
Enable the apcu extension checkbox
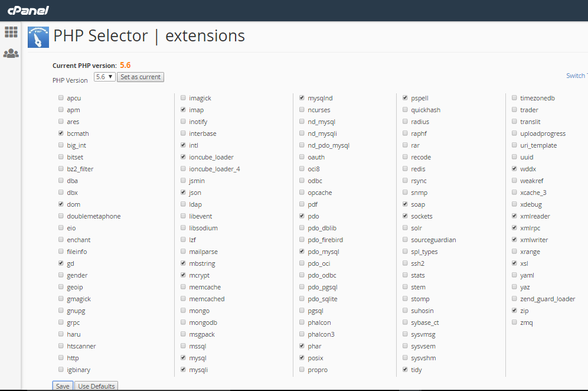[61, 98]
